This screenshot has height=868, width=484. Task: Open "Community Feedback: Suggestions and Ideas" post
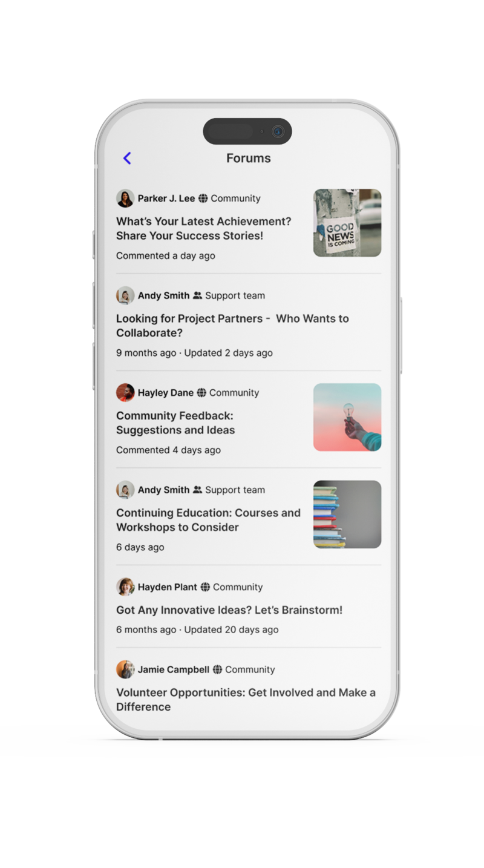[175, 423]
